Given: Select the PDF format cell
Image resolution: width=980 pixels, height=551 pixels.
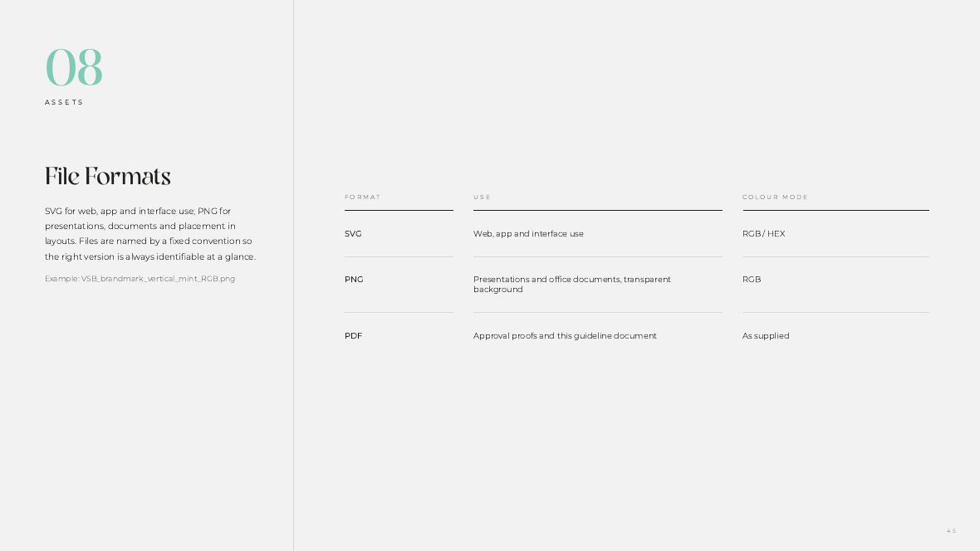Looking at the screenshot, I should click(x=353, y=335).
